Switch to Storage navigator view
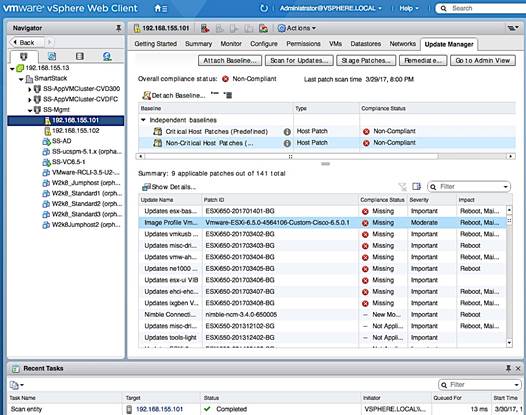Screen dimensions: 526x415 [x=80, y=56]
